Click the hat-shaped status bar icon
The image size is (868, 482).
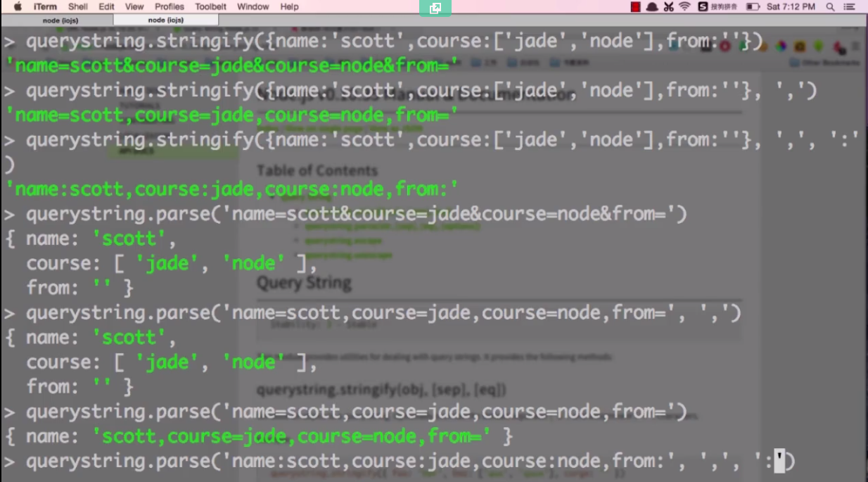[x=653, y=6]
